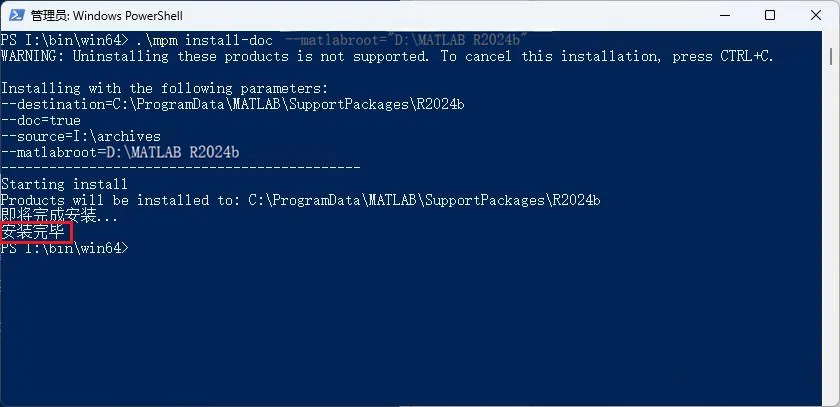Click the --matlabroot=D:\MATLAB R2024b output line
840x407 pixels.
[120, 152]
